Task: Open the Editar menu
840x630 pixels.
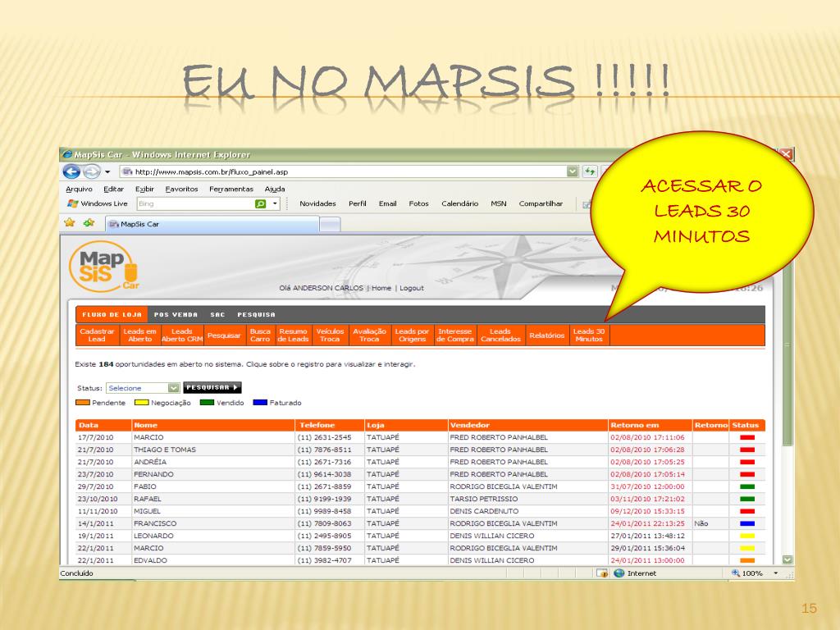Action: coord(113,189)
